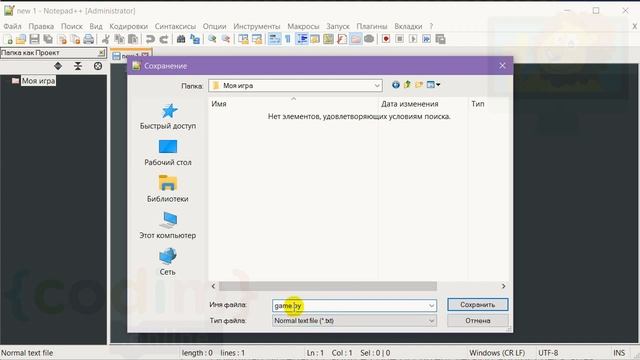
Task: Close the Папка как Проект panel
Action: (x=101, y=53)
